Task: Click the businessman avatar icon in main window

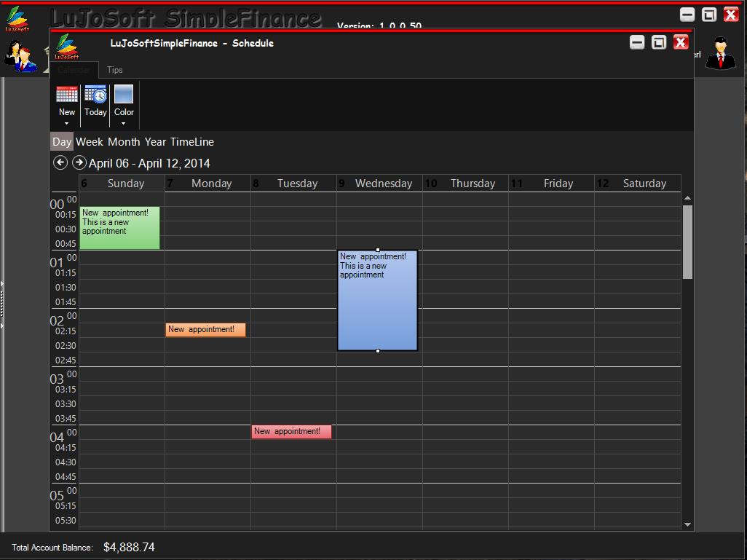Action: click(720, 53)
